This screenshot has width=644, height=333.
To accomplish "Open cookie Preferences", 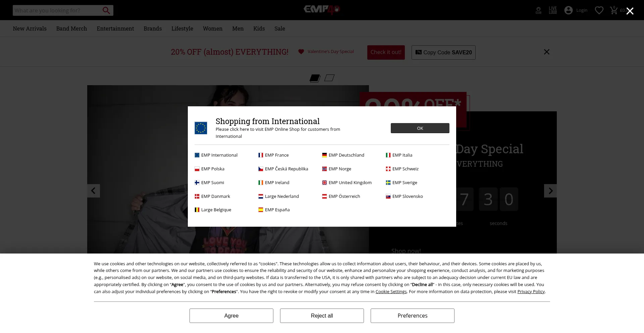I will click(x=413, y=316).
